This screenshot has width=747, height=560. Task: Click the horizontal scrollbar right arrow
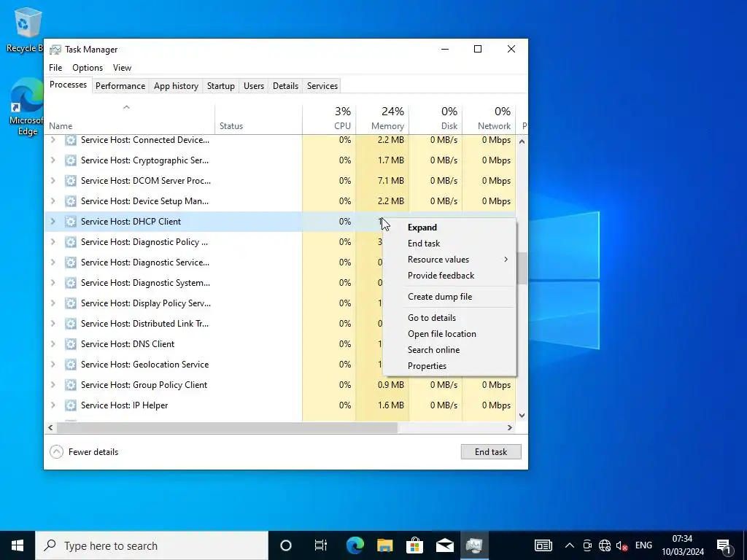510,427
